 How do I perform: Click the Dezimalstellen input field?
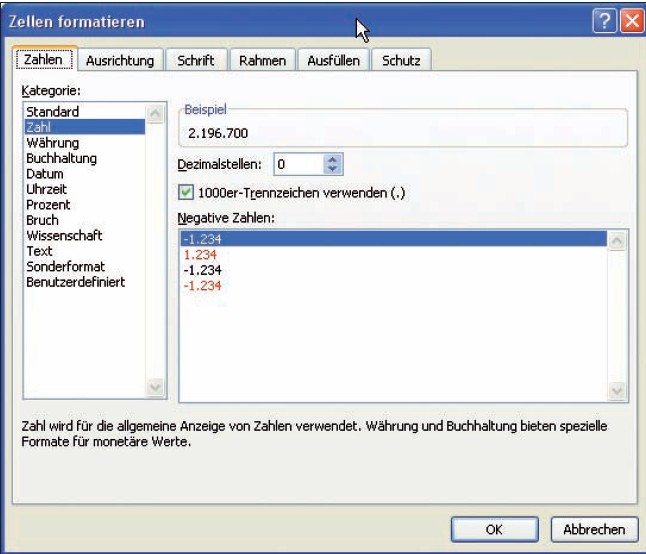(x=299, y=164)
